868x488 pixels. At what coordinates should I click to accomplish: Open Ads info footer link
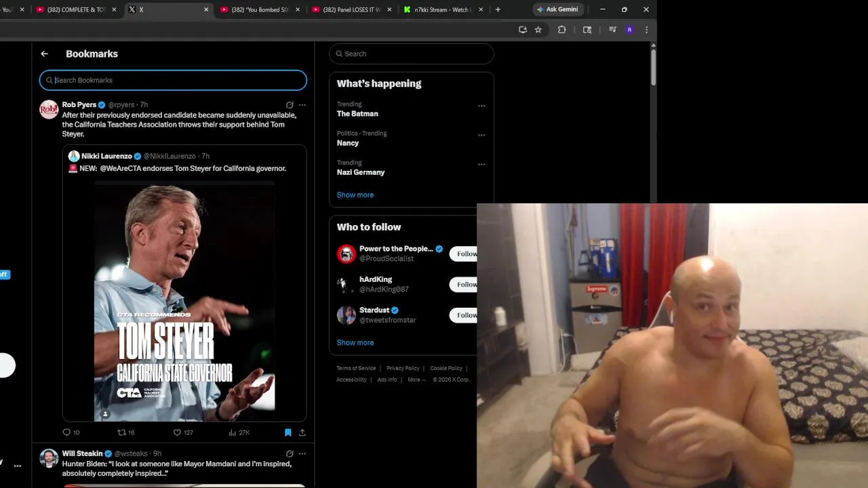pyautogui.click(x=387, y=380)
